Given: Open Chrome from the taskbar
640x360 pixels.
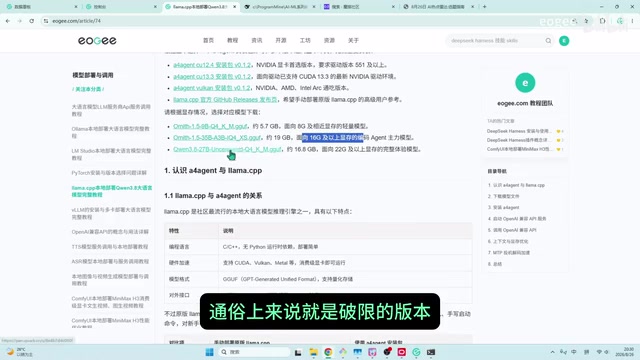Looking at the screenshot, I should click(328, 352).
